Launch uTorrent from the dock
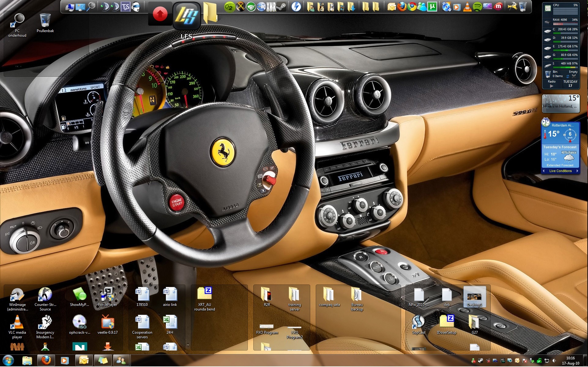Viewport: 588px width, 367px height. [432, 6]
